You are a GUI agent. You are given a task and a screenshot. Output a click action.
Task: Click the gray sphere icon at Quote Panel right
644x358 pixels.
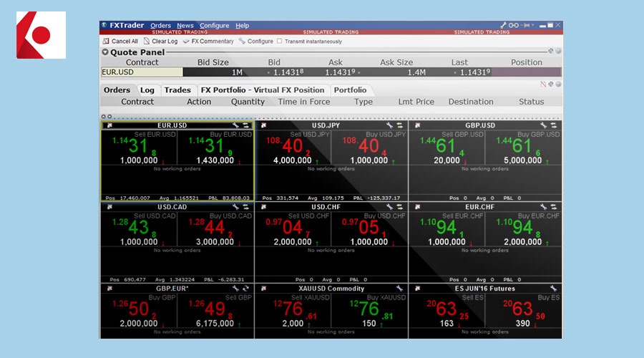(558, 51)
